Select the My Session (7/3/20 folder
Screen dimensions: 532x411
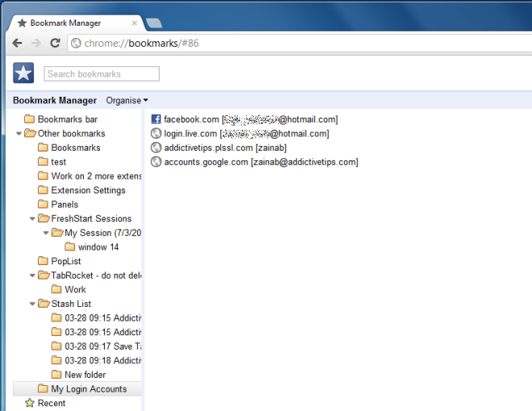(x=103, y=233)
